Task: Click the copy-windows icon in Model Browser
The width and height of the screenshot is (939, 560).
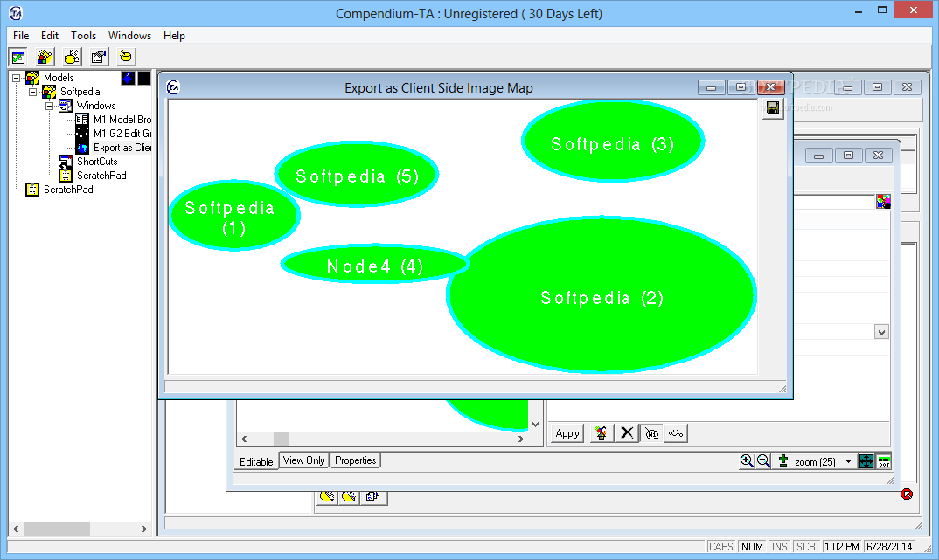Action: (373, 496)
